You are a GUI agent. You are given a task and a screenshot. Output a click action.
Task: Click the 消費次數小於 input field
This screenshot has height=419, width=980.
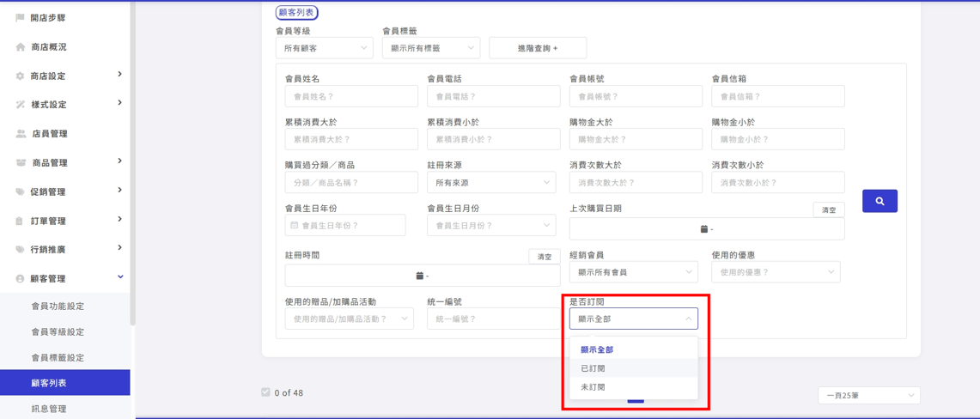(778, 182)
